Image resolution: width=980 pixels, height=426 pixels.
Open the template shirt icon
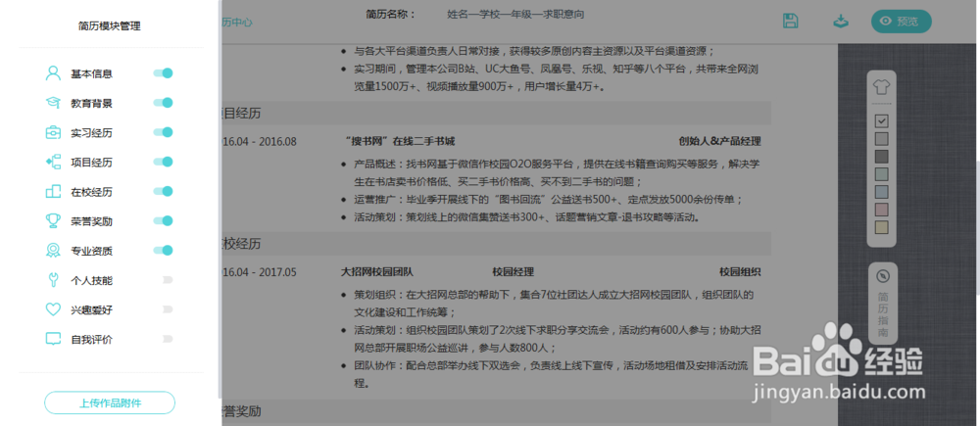tap(881, 87)
